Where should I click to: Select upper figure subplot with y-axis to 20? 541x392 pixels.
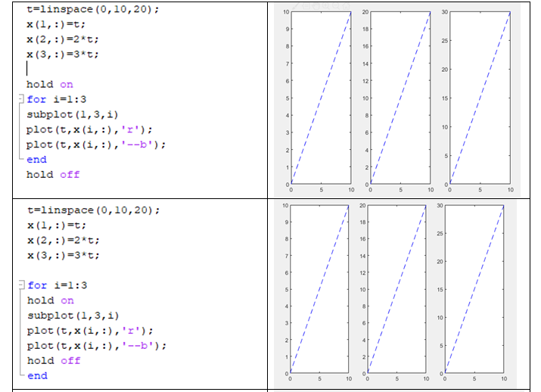[x=400, y=97]
